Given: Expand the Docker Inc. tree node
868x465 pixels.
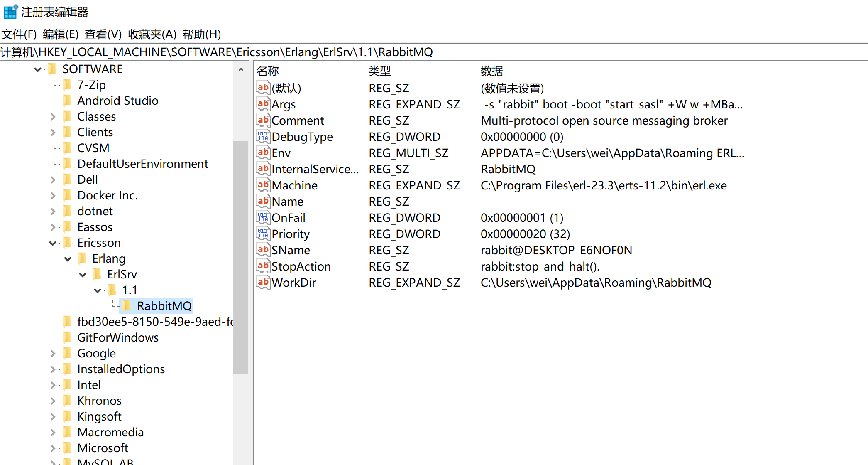Looking at the screenshot, I should 53,195.
